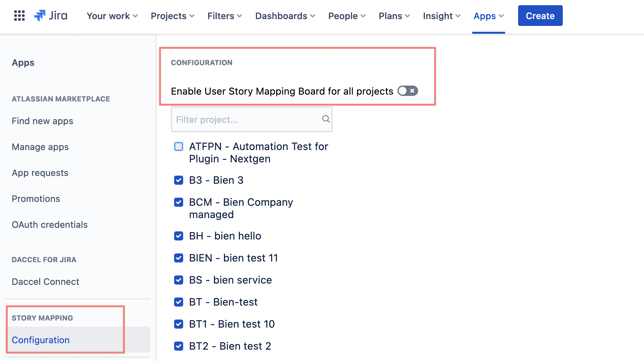
Task: Open the Insight navigation menu
Action: click(x=441, y=16)
